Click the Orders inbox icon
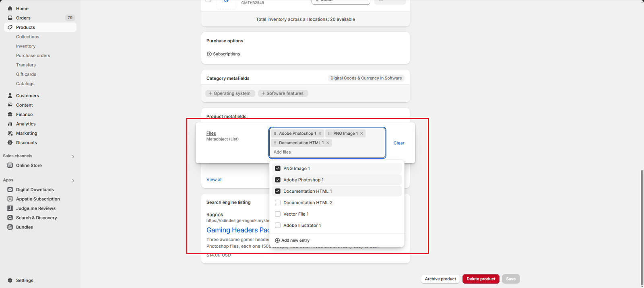 (10, 18)
